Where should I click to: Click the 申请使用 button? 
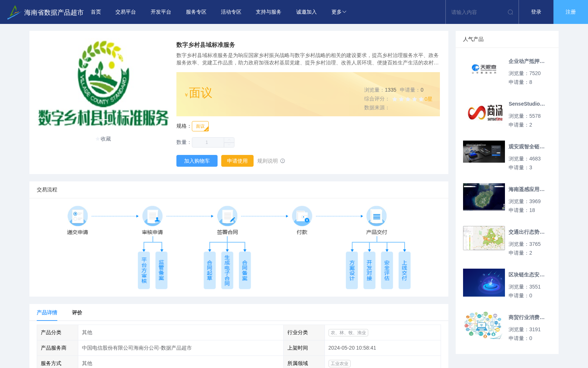237,161
